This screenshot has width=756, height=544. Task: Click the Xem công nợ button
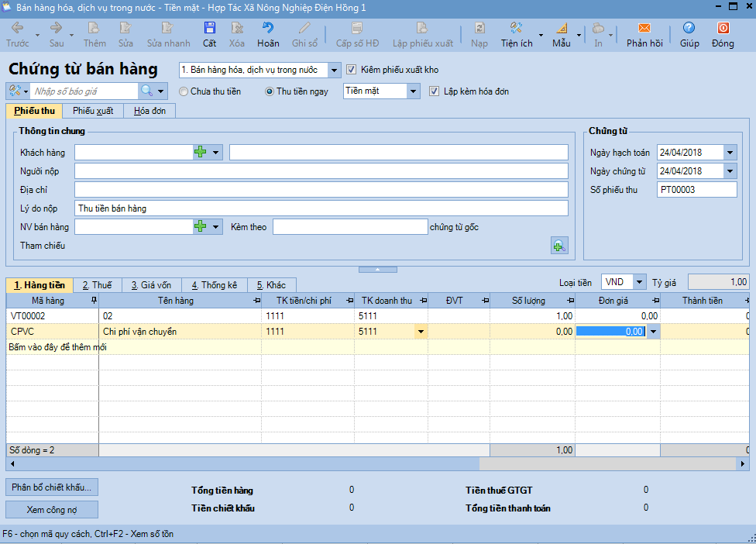(52, 509)
